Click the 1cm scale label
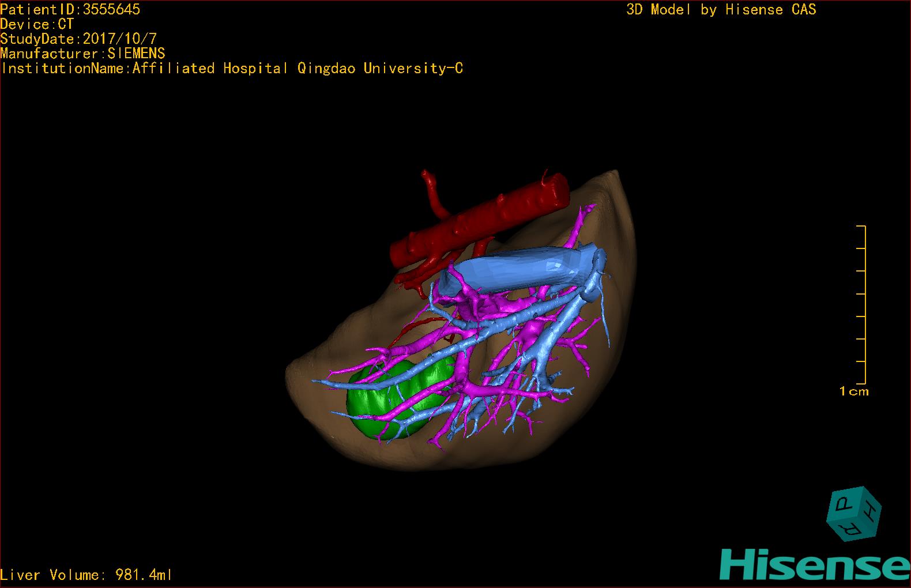The image size is (911, 588). point(853,391)
